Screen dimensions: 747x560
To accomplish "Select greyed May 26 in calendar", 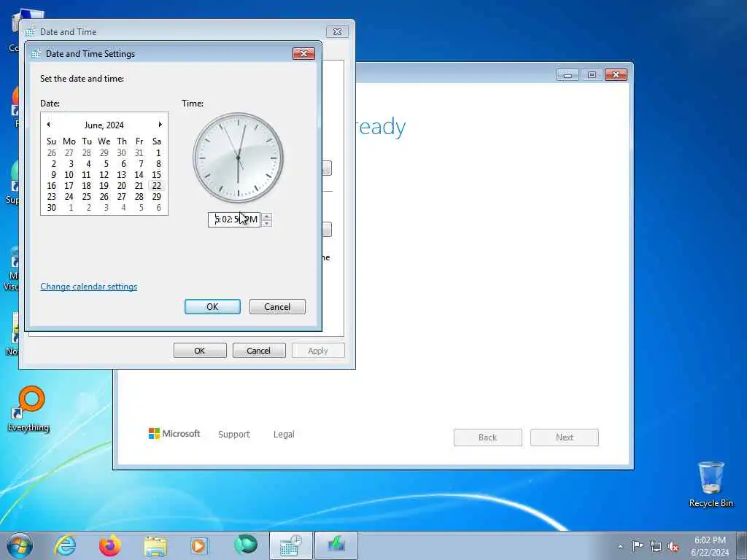I will (x=52, y=153).
